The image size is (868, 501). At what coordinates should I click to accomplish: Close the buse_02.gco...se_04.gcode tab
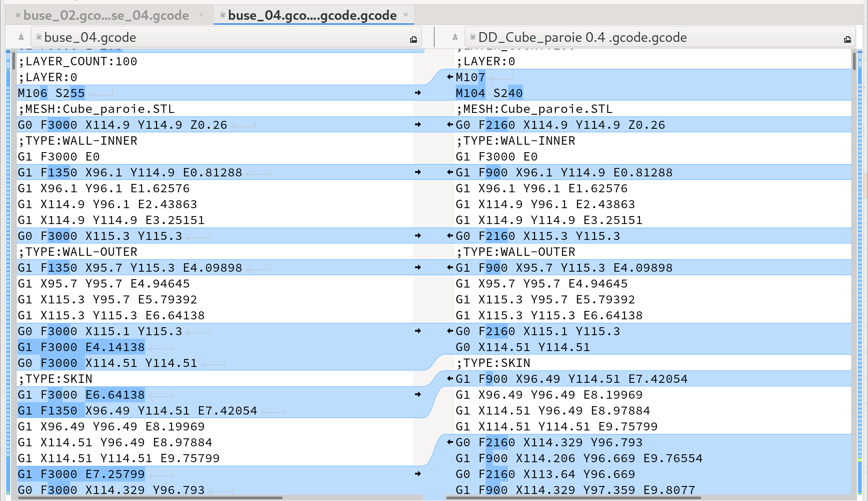coord(201,15)
